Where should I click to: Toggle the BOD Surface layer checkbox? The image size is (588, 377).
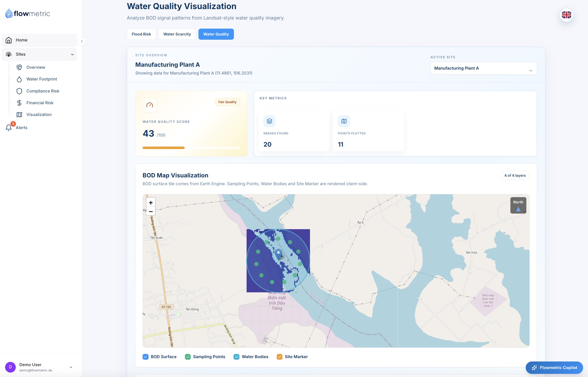pos(146,357)
